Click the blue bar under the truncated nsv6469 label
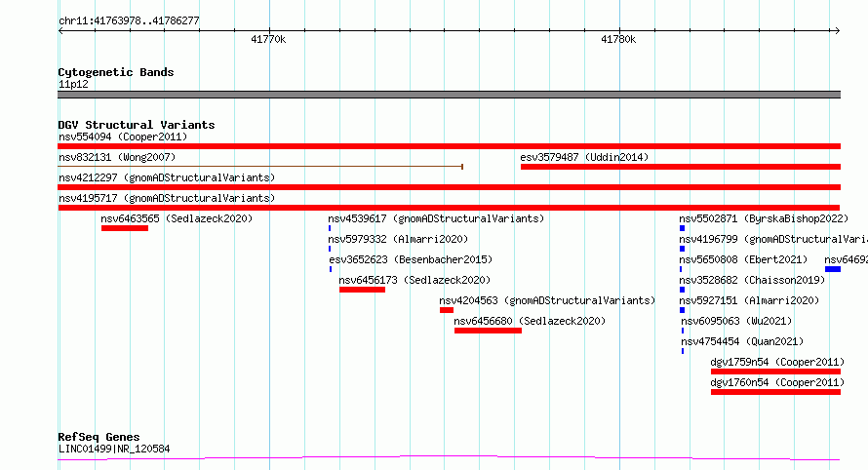Screen dimensions: 868x470 tap(833, 269)
